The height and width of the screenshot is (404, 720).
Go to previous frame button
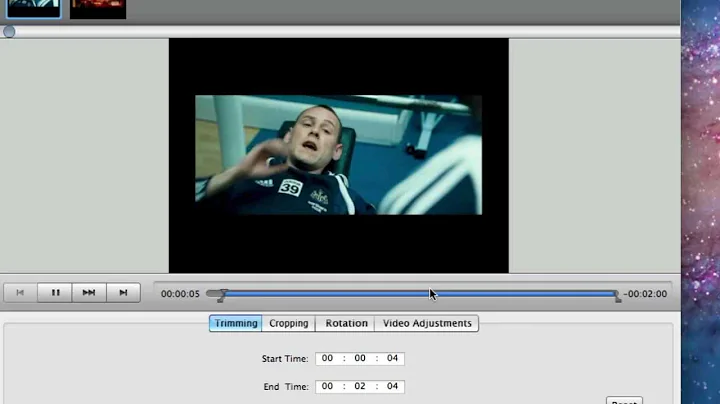(x=20, y=292)
